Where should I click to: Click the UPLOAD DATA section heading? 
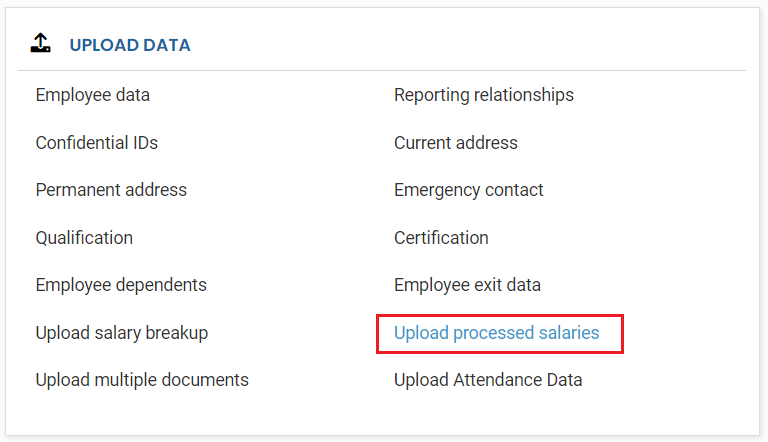pos(130,45)
